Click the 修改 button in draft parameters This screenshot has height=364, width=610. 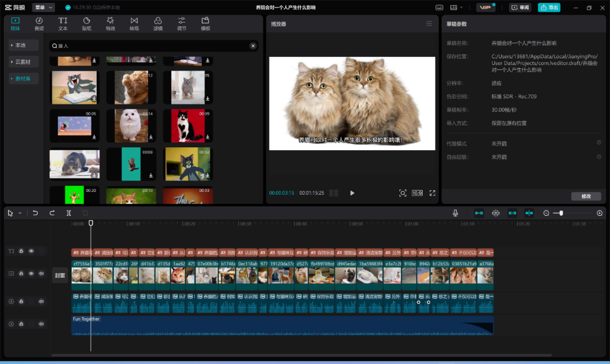(x=586, y=196)
